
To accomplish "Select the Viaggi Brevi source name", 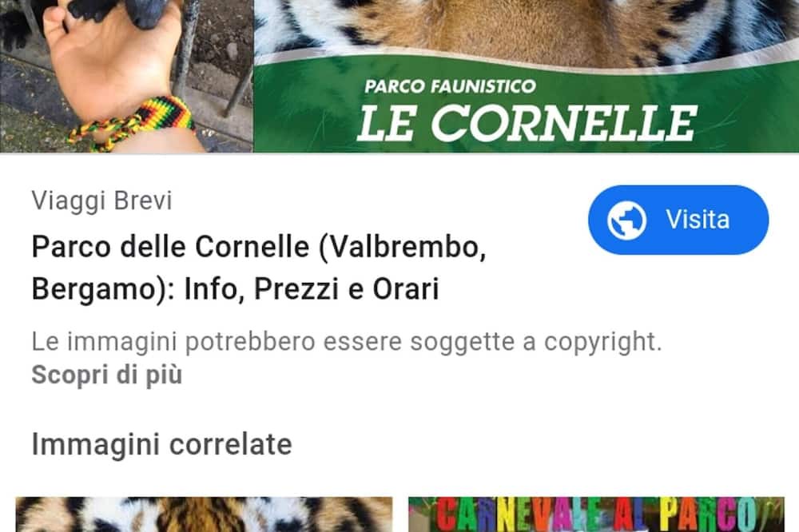I will tap(102, 200).
